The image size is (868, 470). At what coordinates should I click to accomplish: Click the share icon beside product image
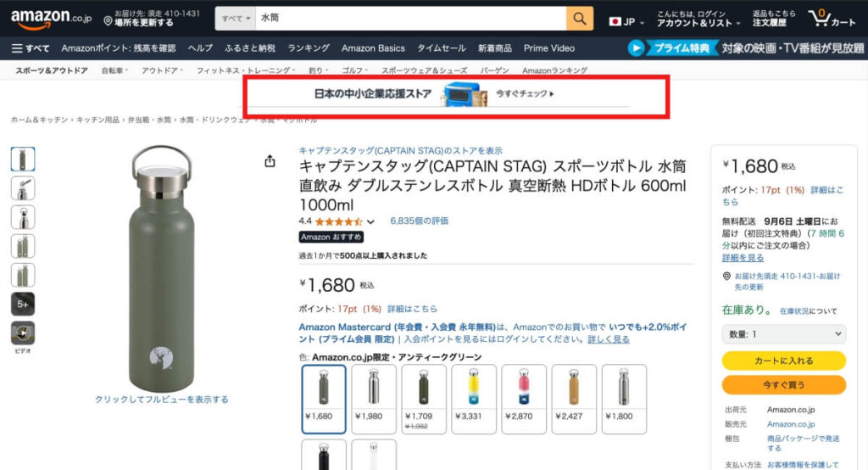(270, 161)
